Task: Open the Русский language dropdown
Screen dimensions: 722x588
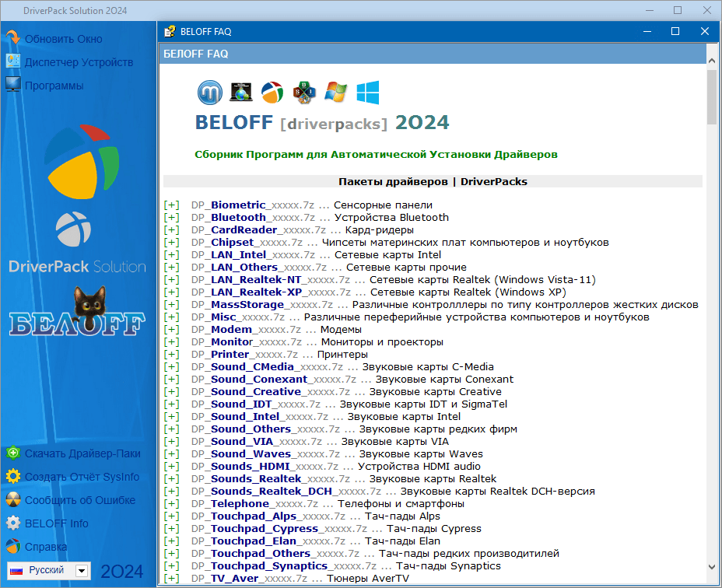Action: 82,571
